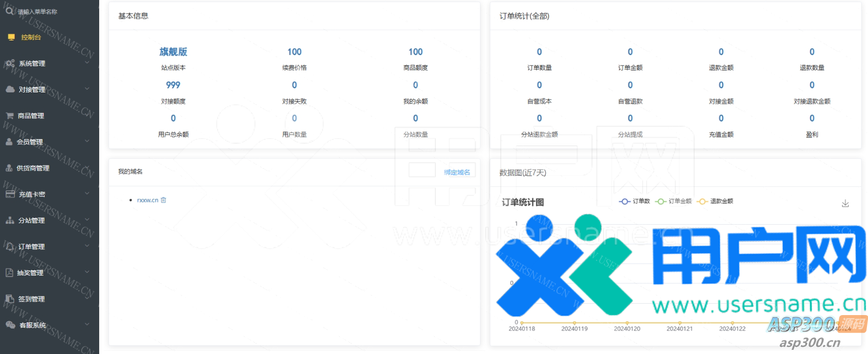The width and height of the screenshot is (868, 354).
Task: Click the 我的余额 label
Action: click(x=416, y=101)
